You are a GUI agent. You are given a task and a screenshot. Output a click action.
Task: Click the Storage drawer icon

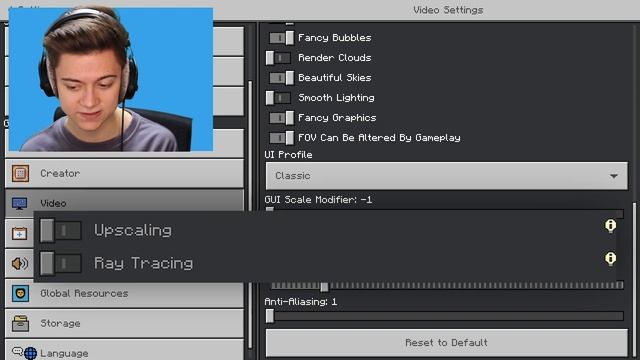[20, 323]
